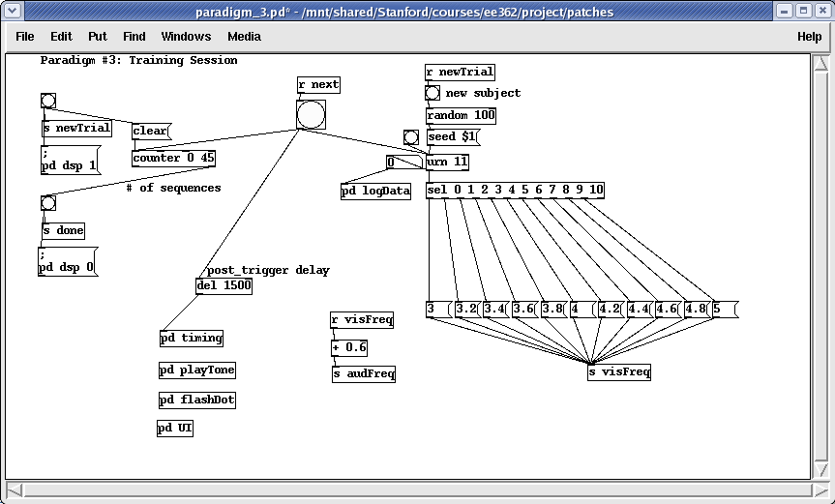Trigger the new subject bang

pyautogui.click(x=432, y=94)
